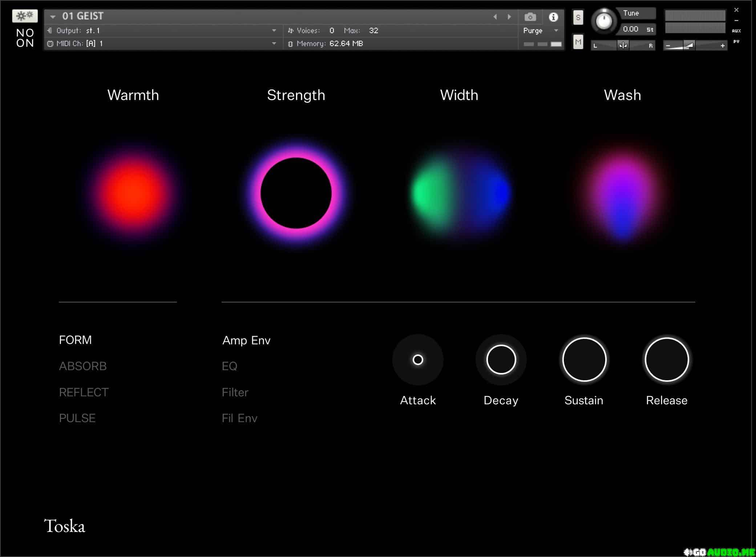Click the volume slider handle
Screen dimensions: 756x557
(x=689, y=45)
